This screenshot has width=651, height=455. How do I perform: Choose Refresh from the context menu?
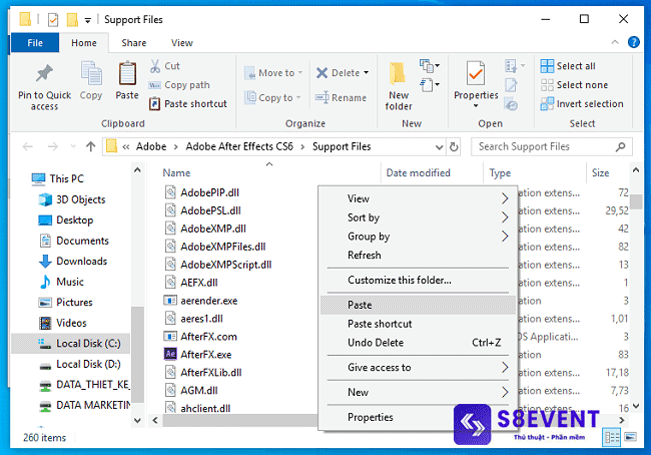[x=418, y=255]
